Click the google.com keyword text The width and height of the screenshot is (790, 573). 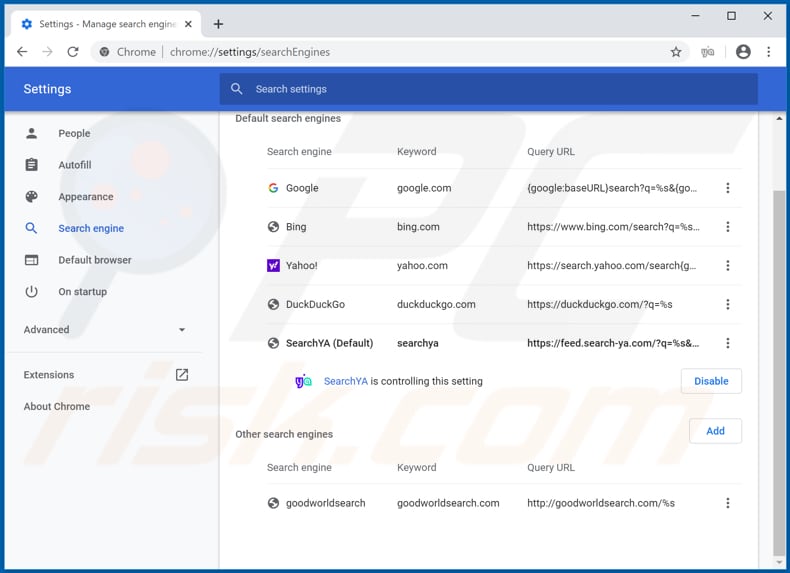(424, 188)
